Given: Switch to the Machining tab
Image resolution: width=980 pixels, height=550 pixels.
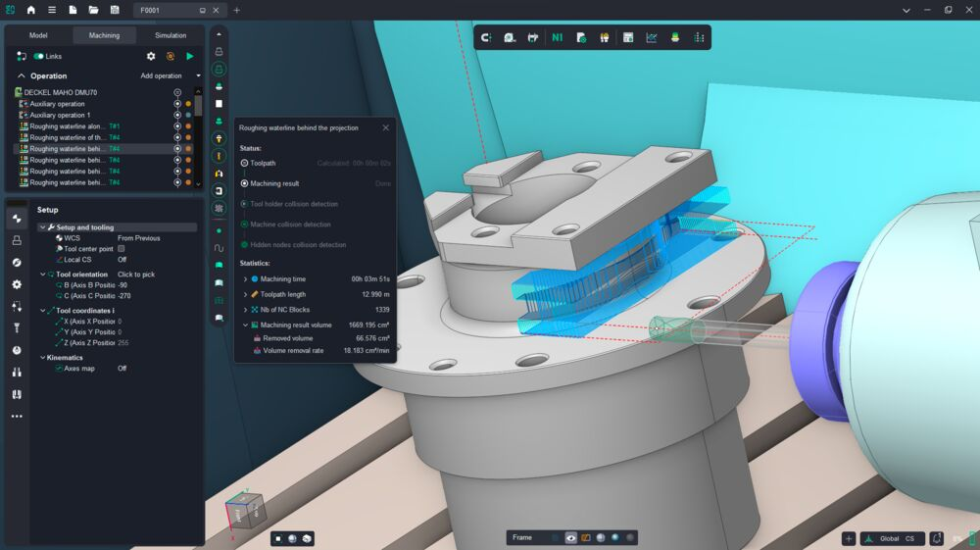Looking at the screenshot, I should click(x=105, y=35).
